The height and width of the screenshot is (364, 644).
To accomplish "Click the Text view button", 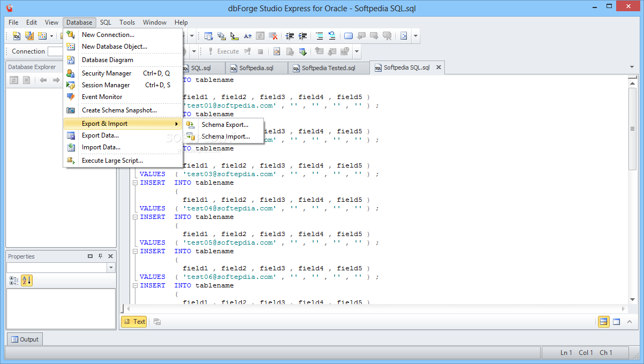I will [x=134, y=322].
